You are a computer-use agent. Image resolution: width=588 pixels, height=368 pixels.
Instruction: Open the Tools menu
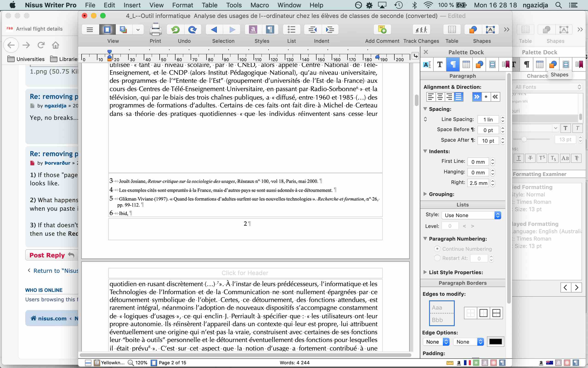[x=234, y=5]
